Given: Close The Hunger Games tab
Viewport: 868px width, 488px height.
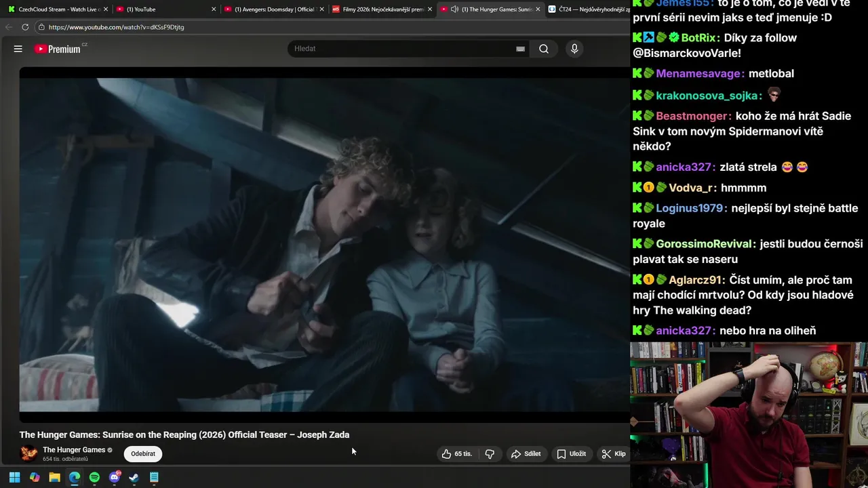Looking at the screenshot, I should tap(538, 9).
